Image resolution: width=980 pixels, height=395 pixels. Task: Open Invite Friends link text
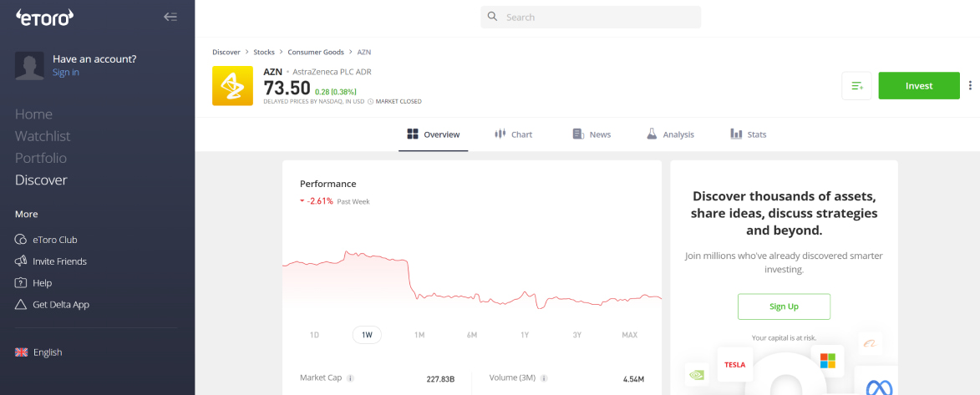coord(60,261)
